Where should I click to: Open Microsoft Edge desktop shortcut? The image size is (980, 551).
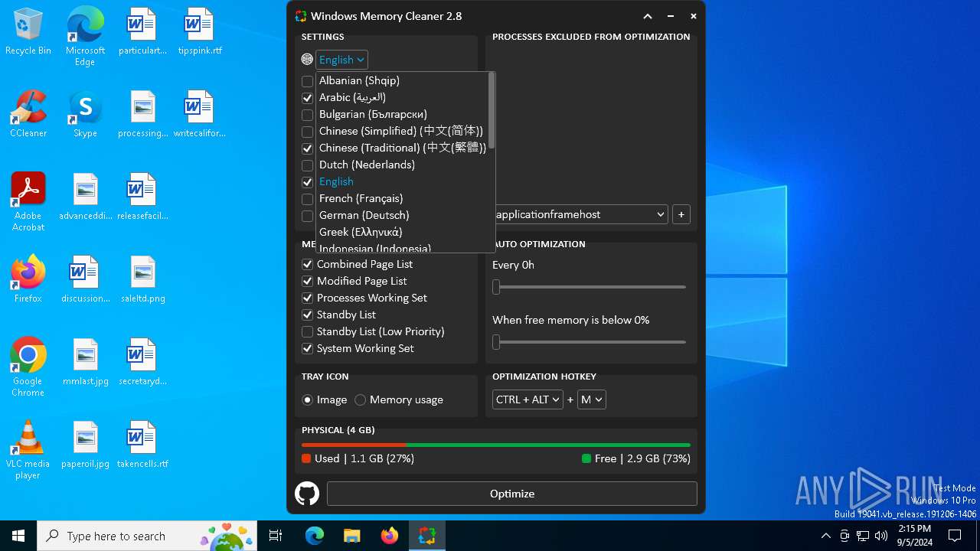pos(85,37)
